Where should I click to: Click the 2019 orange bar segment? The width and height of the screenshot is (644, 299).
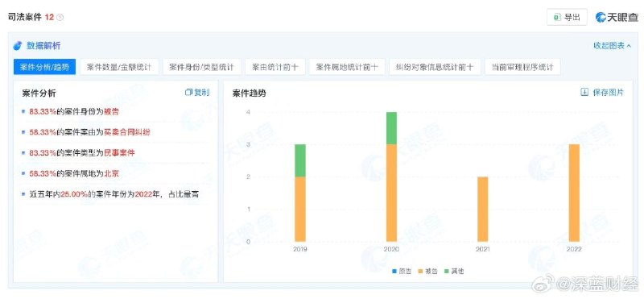(x=300, y=209)
